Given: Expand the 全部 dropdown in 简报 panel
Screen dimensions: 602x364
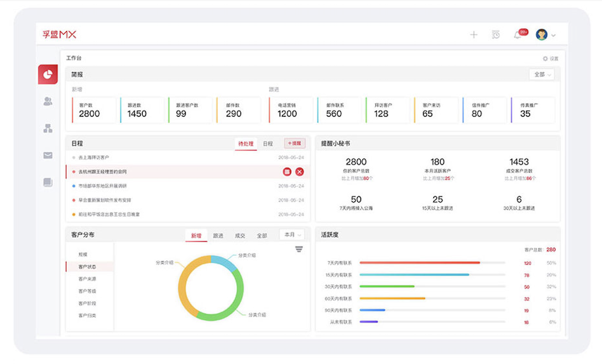Looking at the screenshot, I should (x=542, y=75).
